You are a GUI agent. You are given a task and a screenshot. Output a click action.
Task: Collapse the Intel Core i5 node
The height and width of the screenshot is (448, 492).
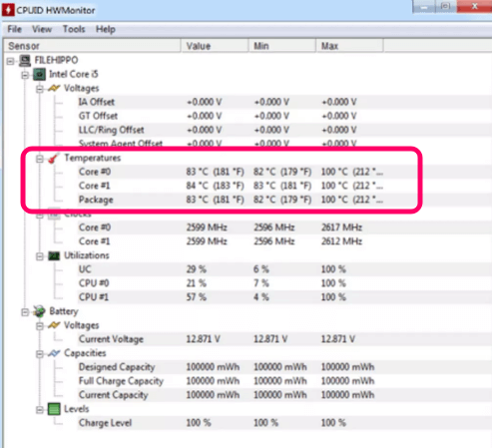click(25, 75)
